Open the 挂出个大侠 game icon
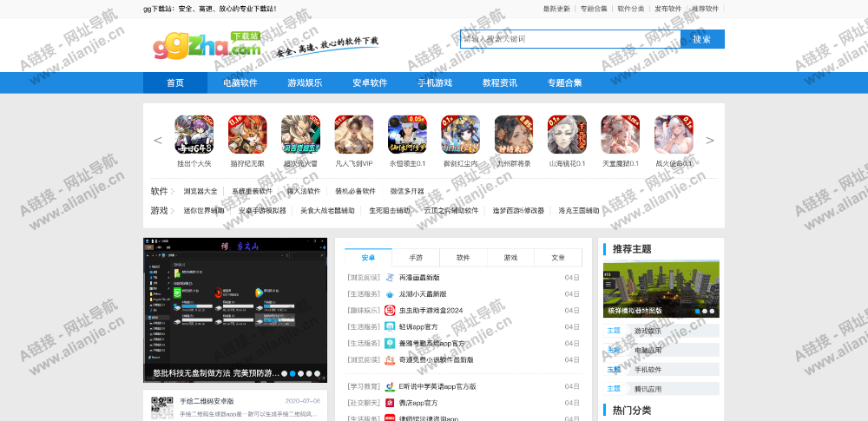Viewport: 868px width, 421px height. pyautogui.click(x=194, y=134)
